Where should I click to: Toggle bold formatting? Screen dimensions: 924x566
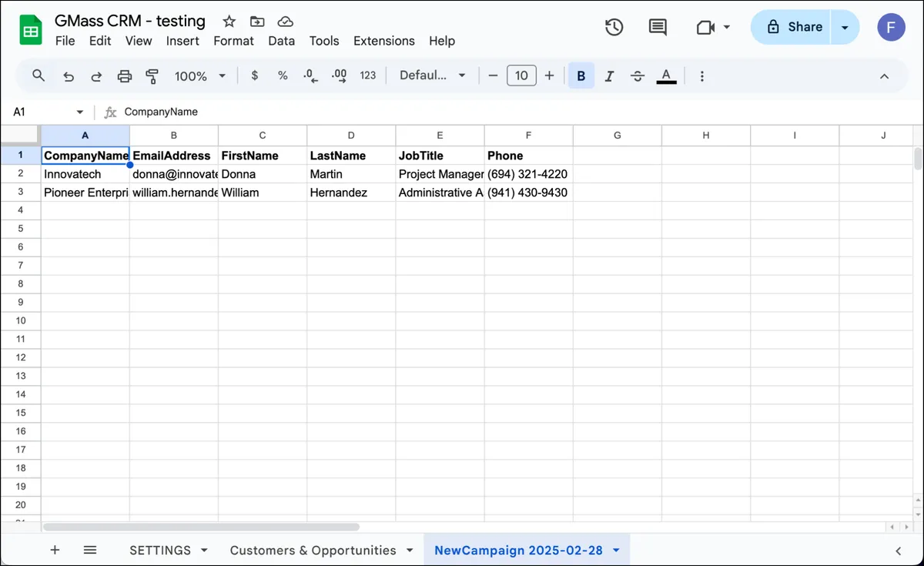tap(581, 75)
